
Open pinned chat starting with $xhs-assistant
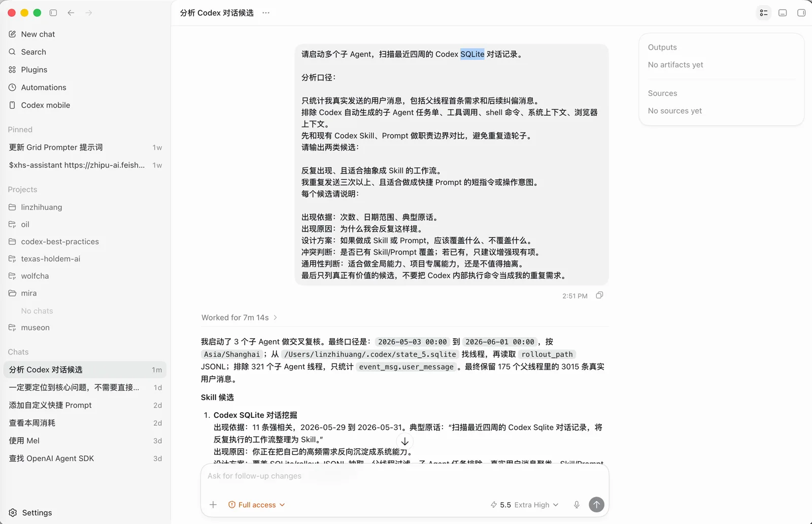pos(85,165)
